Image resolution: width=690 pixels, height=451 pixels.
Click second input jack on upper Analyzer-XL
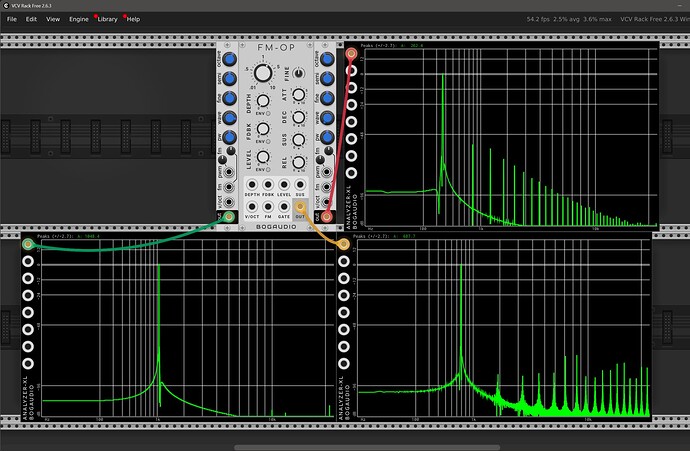[351, 71]
